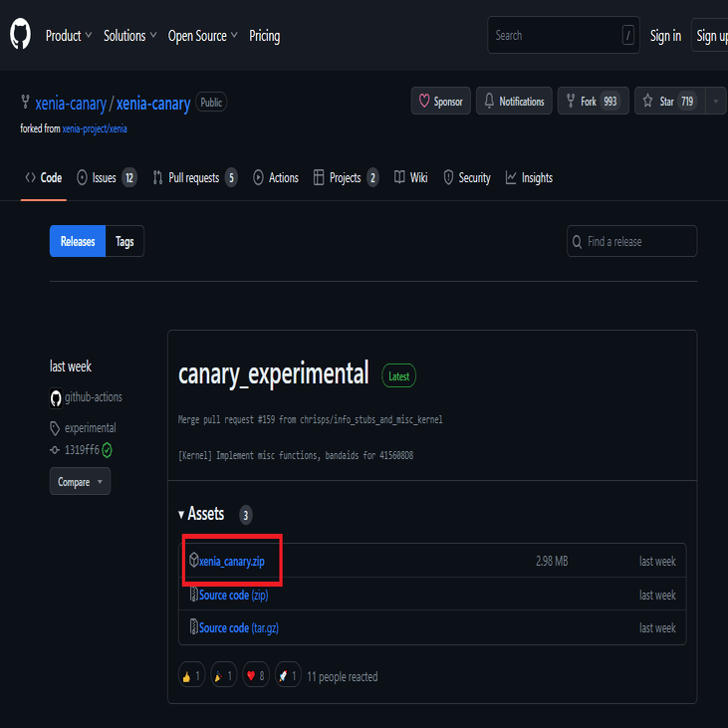Download Source code (tar.gz)
This screenshot has height=728, width=728.
point(239,628)
